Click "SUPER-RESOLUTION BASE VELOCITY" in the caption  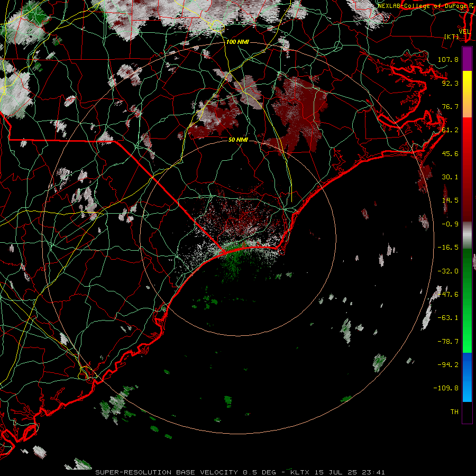[167, 472]
